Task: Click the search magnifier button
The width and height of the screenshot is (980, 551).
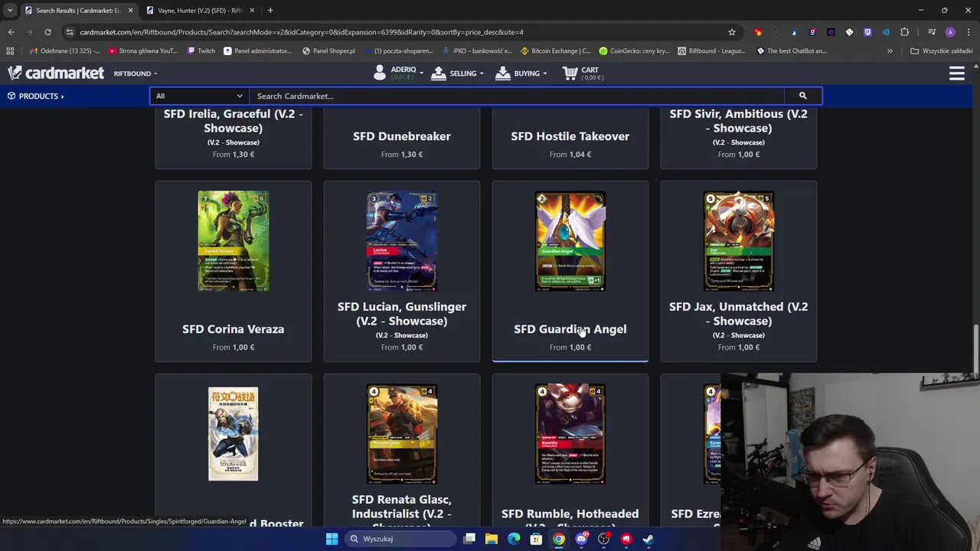Action: tap(802, 96)
